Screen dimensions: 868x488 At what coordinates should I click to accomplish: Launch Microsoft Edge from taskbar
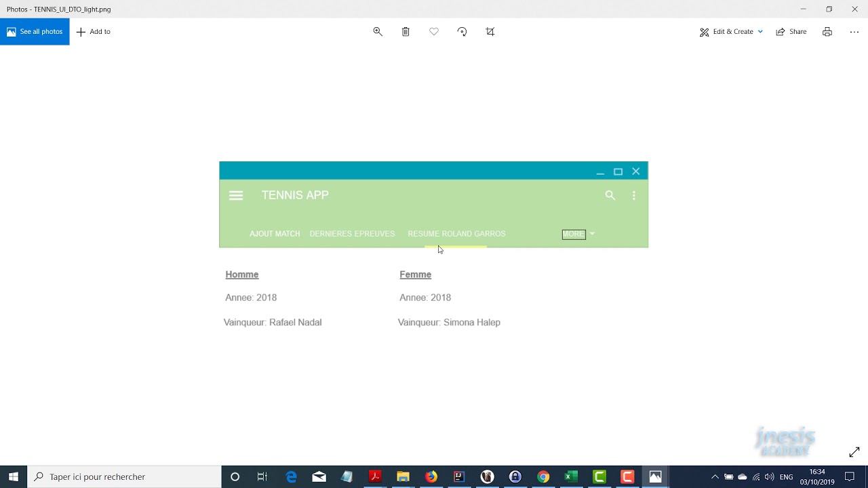tap(291, 477)
